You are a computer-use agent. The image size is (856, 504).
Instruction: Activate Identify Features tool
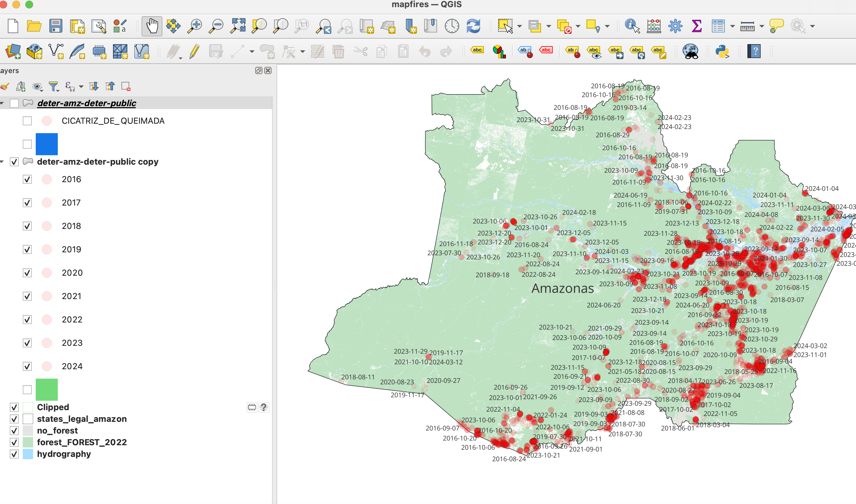pos(632,26)
